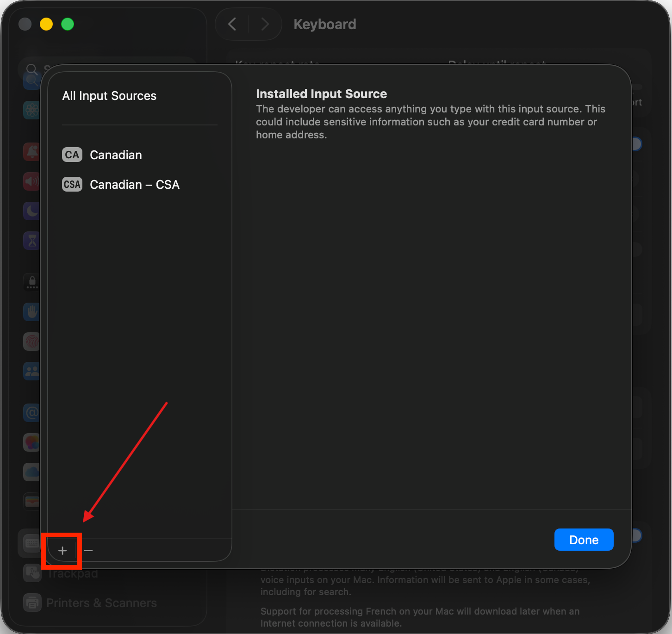Select the Canadian input source
The width and height of the screenshot is (672, 634).
click(116, 155)
